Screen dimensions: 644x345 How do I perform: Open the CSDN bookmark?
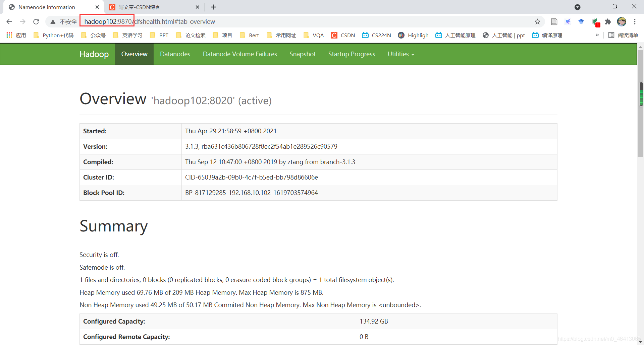click(x=343, y=35)
